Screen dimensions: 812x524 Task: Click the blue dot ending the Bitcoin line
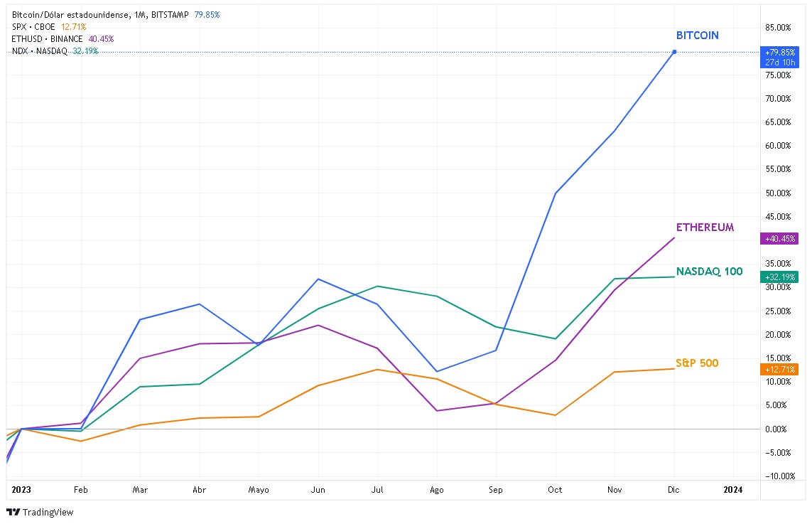pos(674,52)
